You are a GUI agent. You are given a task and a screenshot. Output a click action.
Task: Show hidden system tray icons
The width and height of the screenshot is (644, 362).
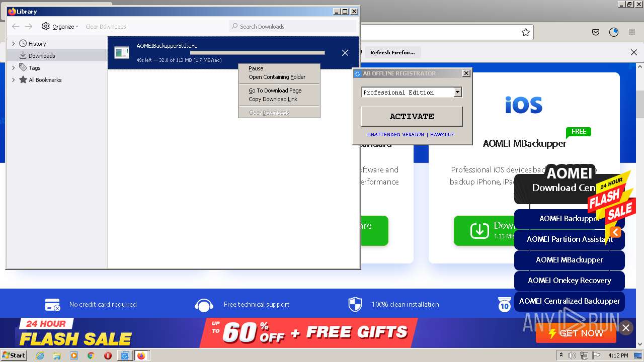click(x=561, y=355)
